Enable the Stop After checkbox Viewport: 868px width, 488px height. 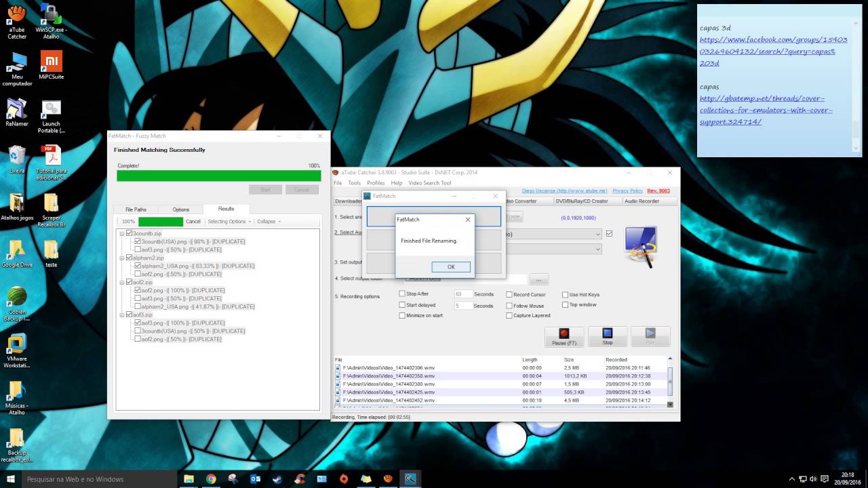point(402,294)
